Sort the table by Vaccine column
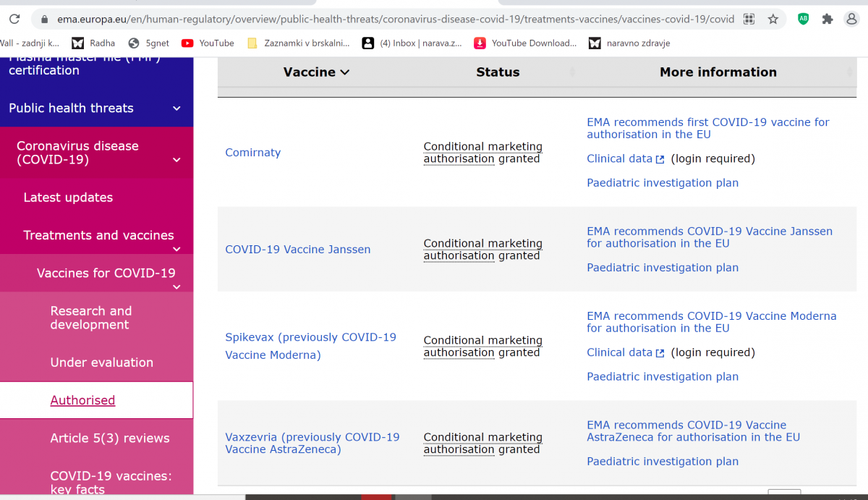Image resolution: width=868 pixels, height=500 pixels. pyautogui.click(x=316, y=72)
